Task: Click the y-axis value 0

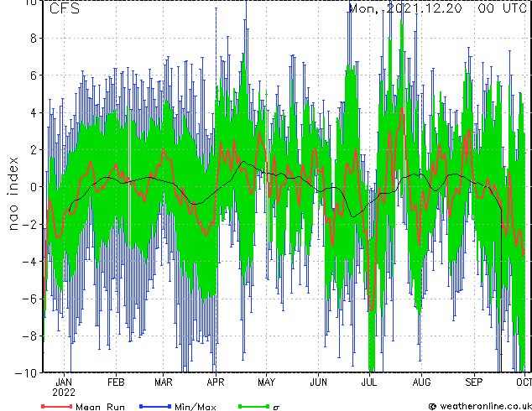Action: (34, 187)
